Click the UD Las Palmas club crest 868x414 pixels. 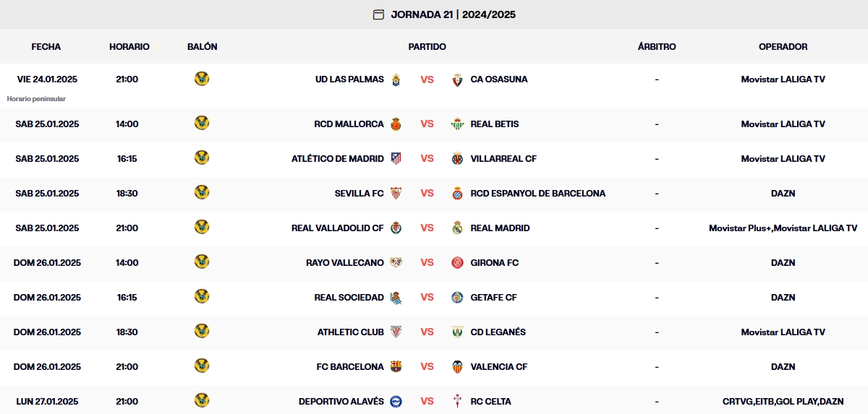396,79
